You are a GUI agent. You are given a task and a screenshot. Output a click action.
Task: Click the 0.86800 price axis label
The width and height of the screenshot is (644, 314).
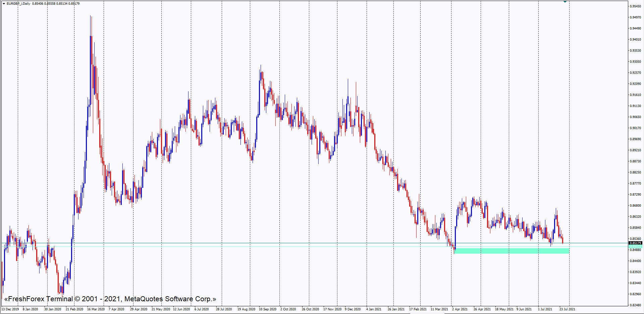pos(635,206)
